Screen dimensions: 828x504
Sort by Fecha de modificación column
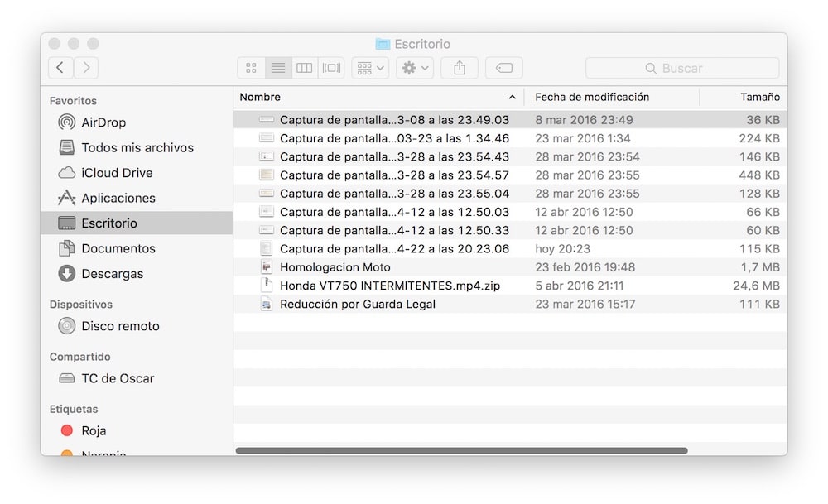pyautogui.click(x=592, y=97)
